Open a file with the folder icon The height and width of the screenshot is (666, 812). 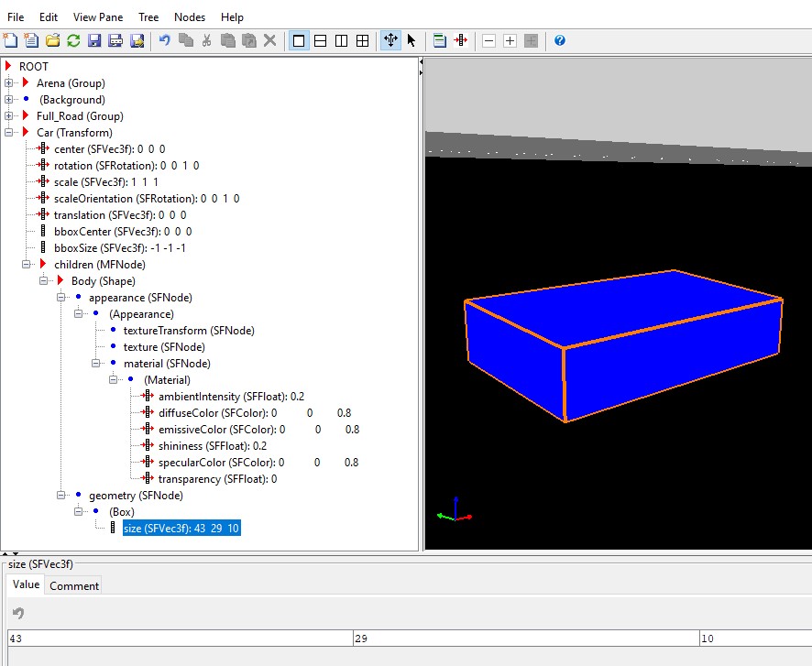tap(53, 40)
